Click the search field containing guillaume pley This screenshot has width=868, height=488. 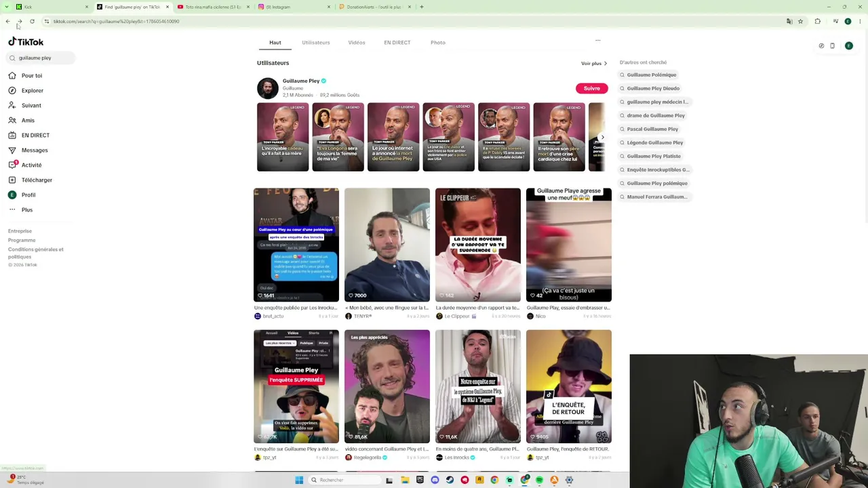click(41, 58)
